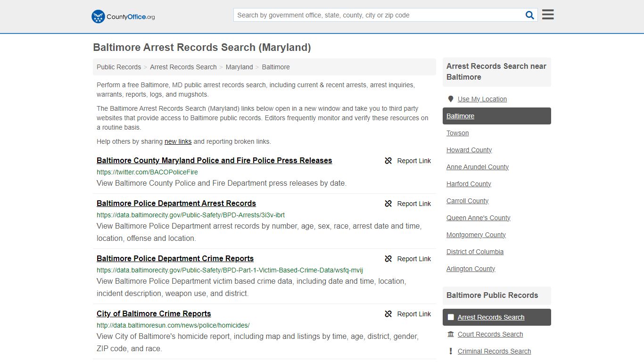This screenshot has width=644, height=362.
Task: Select Arlington County link
Action: (471, 269)
